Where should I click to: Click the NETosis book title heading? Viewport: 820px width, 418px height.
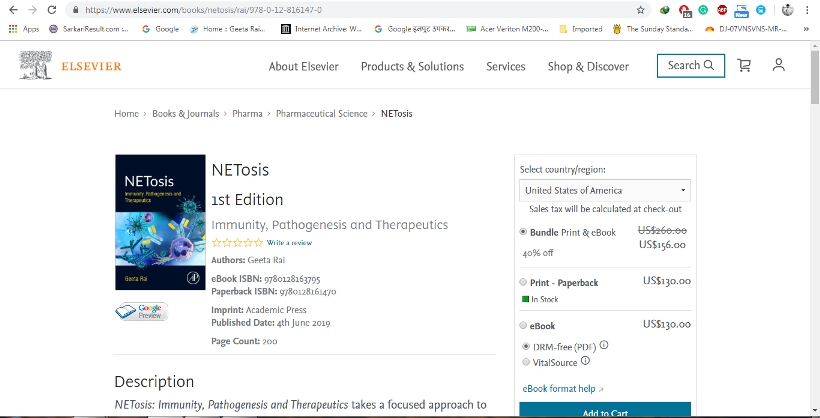tap(240, 170)
